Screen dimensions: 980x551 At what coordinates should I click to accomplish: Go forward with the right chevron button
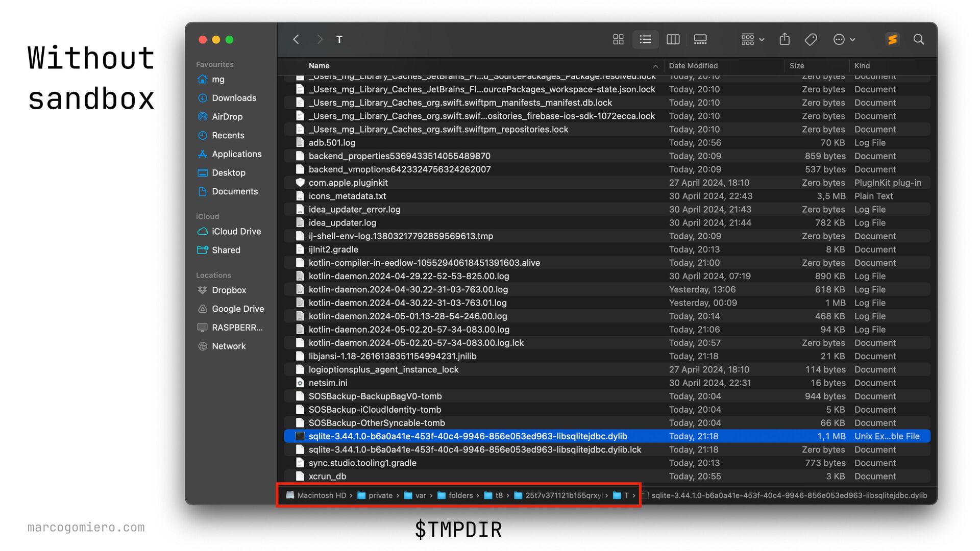click(x=320, y=39)
